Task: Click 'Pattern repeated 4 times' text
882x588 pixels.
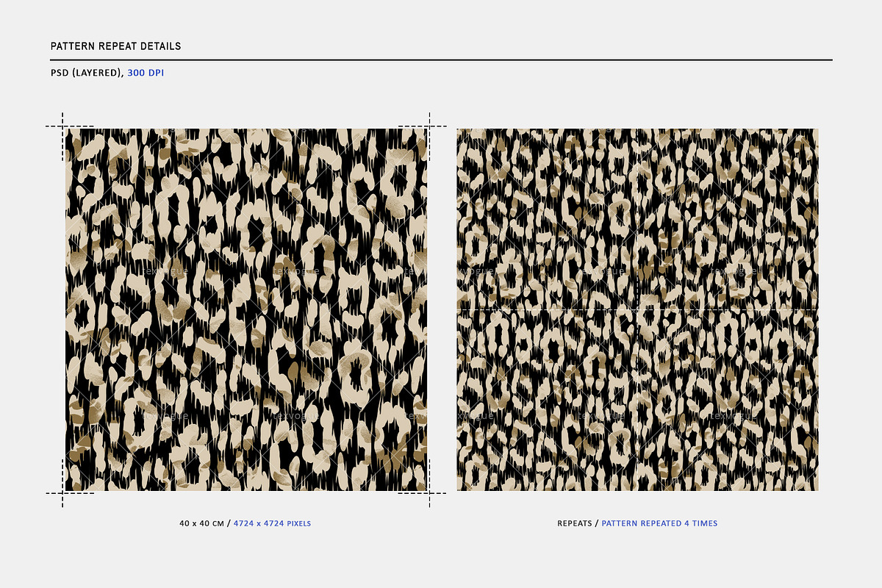Action: [660, 523]
